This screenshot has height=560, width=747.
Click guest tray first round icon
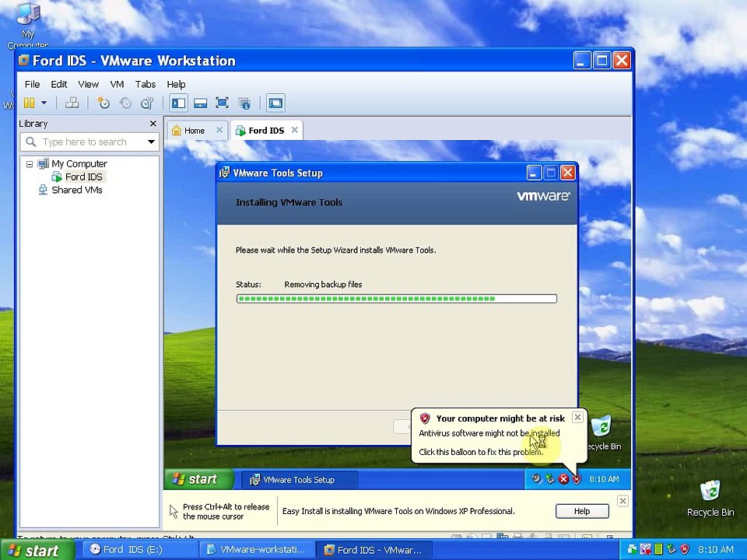click(x=536, y=479)
